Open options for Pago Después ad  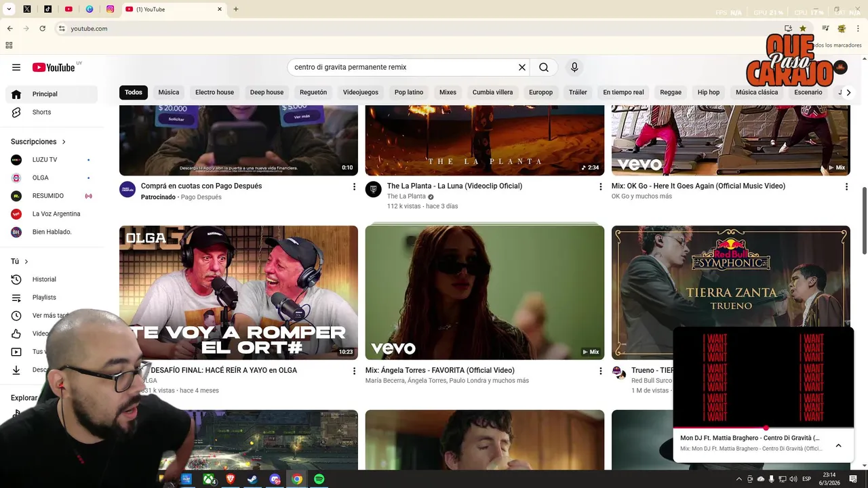point(354,186)
